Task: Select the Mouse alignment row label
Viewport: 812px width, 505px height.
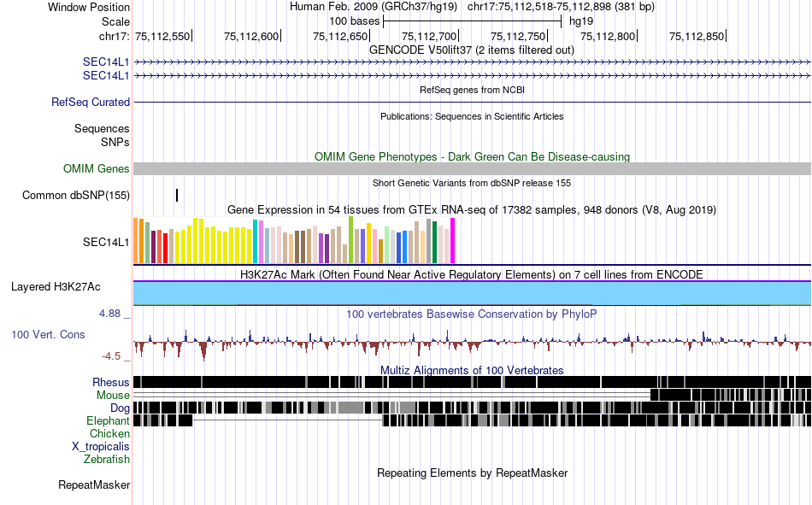Action: coord(113,395)
